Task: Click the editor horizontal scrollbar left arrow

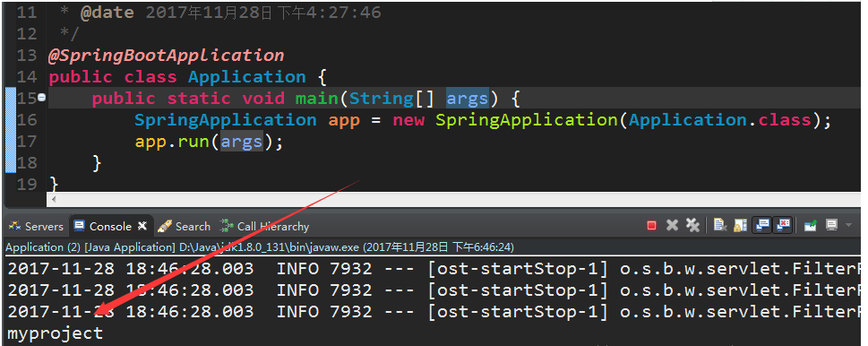Action: (x=53, y=199)
